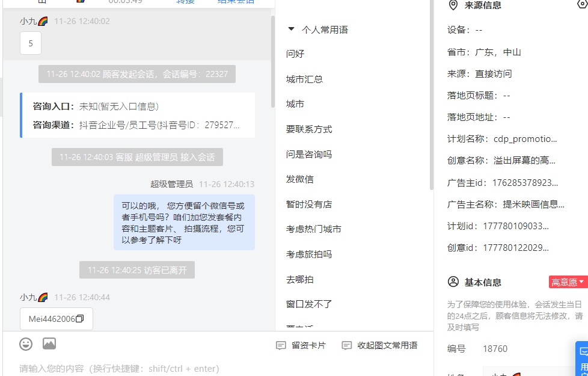Viewport: 588px width, 376px height.
Task: Click the 来源：直接访问 row
Action: (480, 73)
